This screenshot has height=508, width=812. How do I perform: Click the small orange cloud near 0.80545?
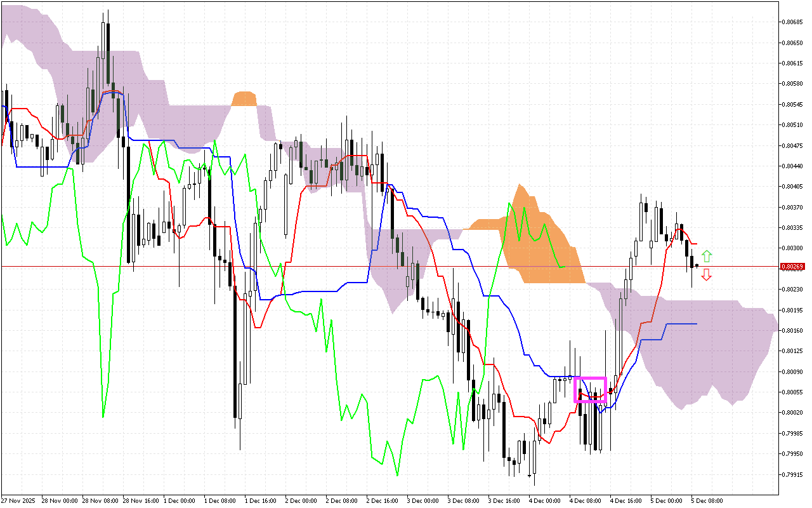tap(244, 99)
